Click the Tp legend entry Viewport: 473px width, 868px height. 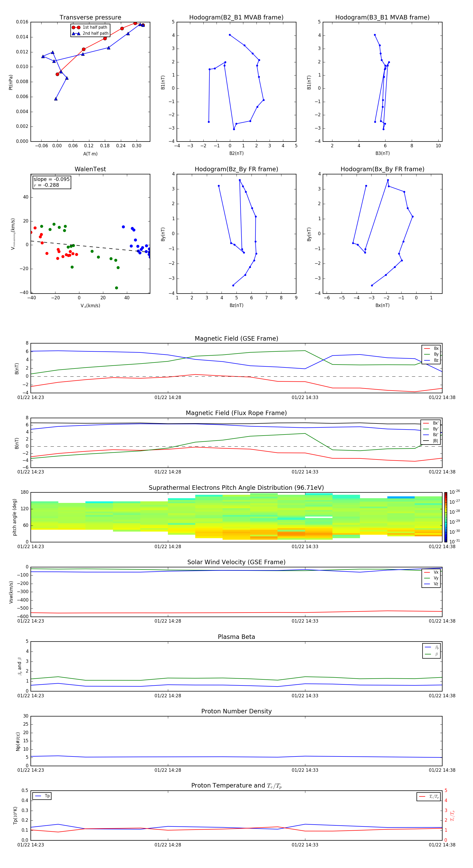[x=42, y=796]
